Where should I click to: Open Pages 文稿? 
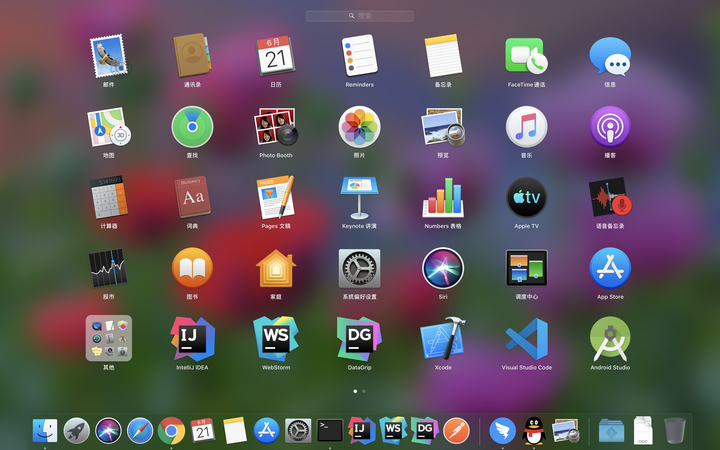(276, 197)
